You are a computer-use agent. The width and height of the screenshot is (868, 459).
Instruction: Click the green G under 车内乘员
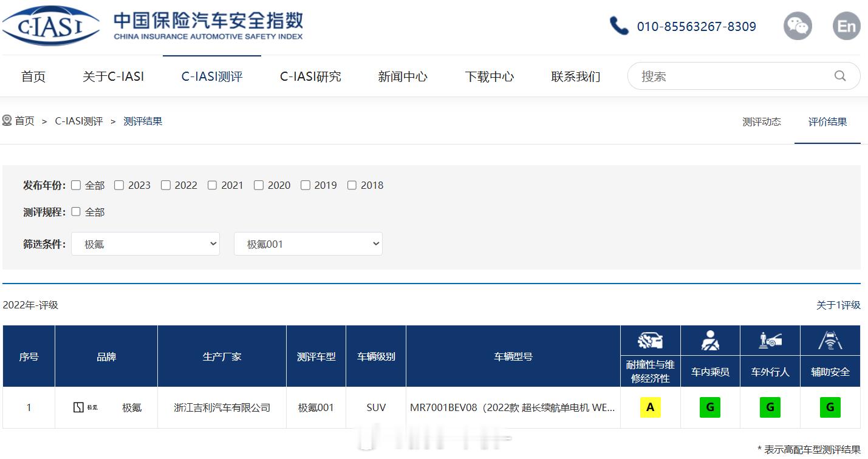[710, 407]
